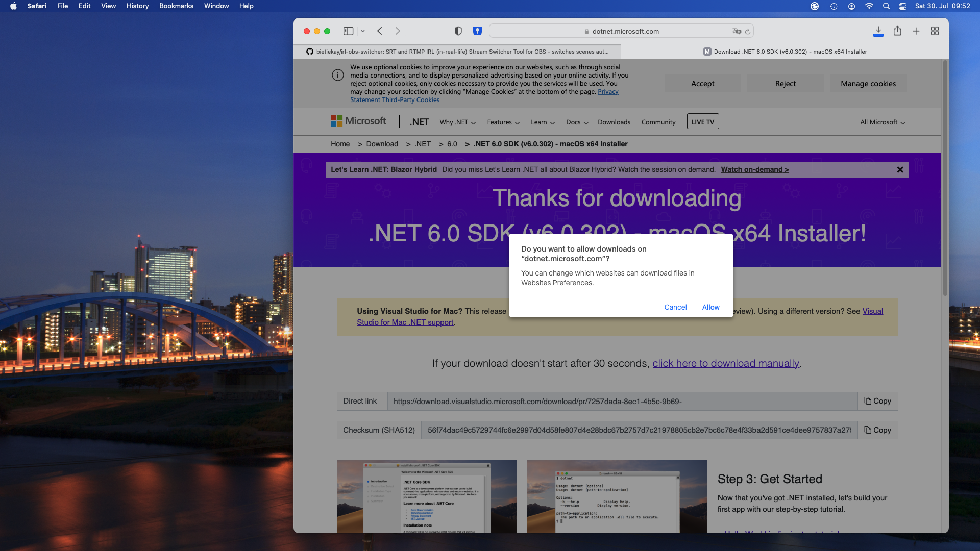Click the LIVE TV button
The width and height of the screenshot is (980, 551).
[x=703, y=122]
